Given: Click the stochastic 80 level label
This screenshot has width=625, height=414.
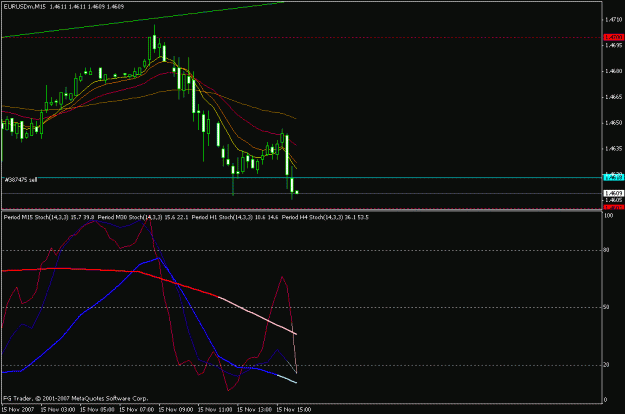Looking at the screenshot, I should coord(606,250).
